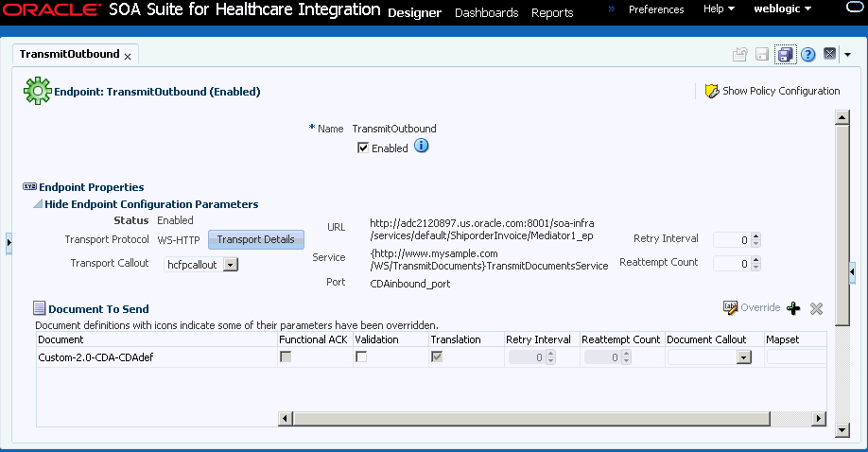Click Hide Endpoint Configuration Parameters link
The height and width of the screenshot is (452, 868).
[151, 204]
